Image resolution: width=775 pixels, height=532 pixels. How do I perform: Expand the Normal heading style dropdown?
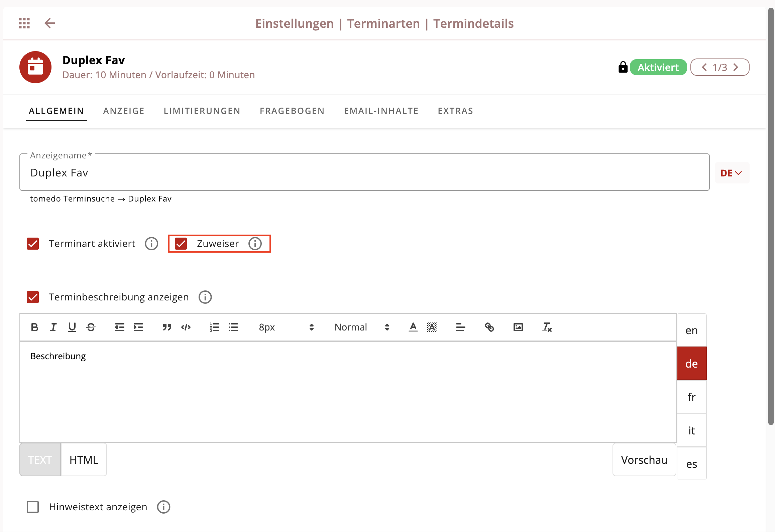point(362,327)
